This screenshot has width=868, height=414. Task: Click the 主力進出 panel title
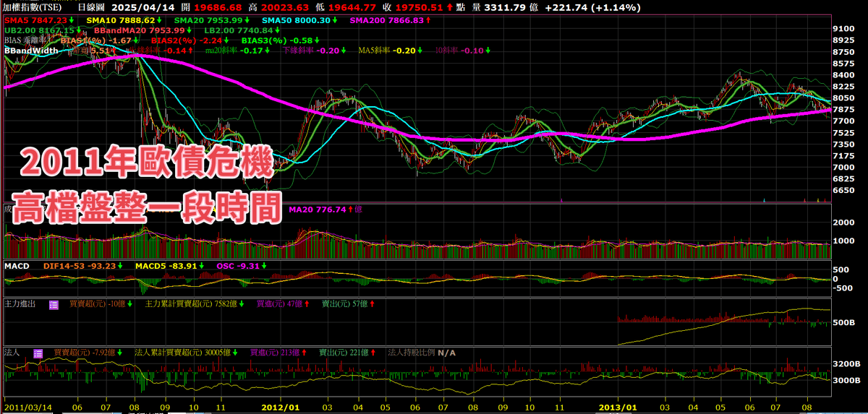(x=20, y=306)
